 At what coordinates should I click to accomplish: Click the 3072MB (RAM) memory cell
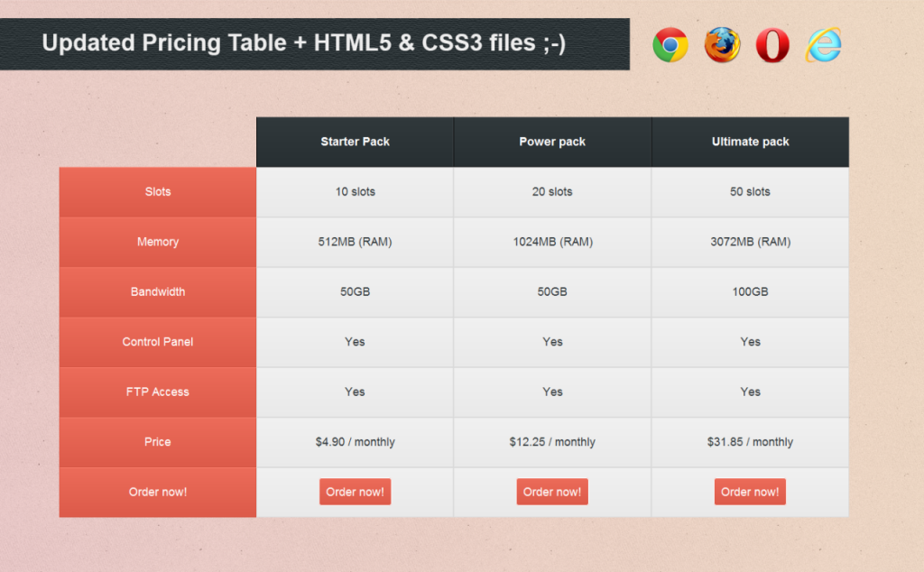[750, 242]
